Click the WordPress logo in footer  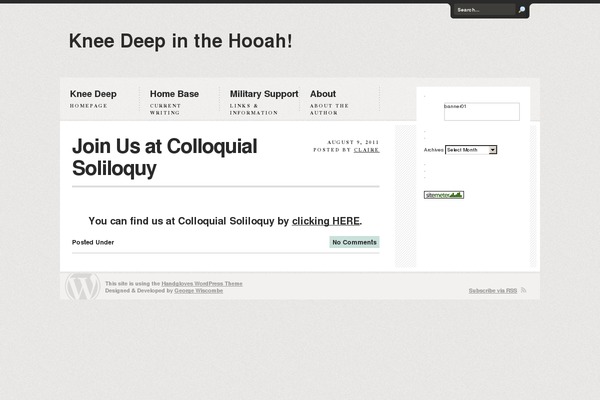pos(82,286)
